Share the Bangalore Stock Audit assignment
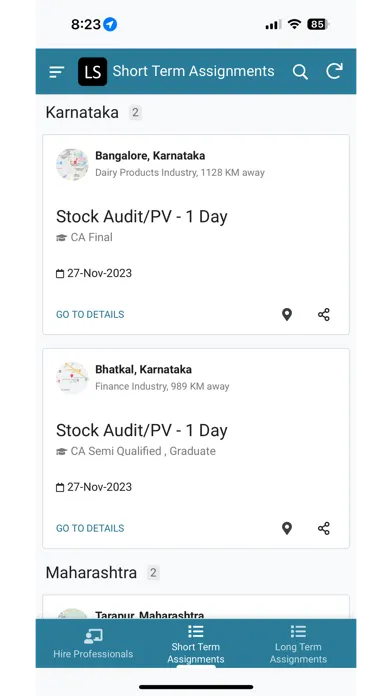Screen dimensions: 392x696 coord(324,315)
